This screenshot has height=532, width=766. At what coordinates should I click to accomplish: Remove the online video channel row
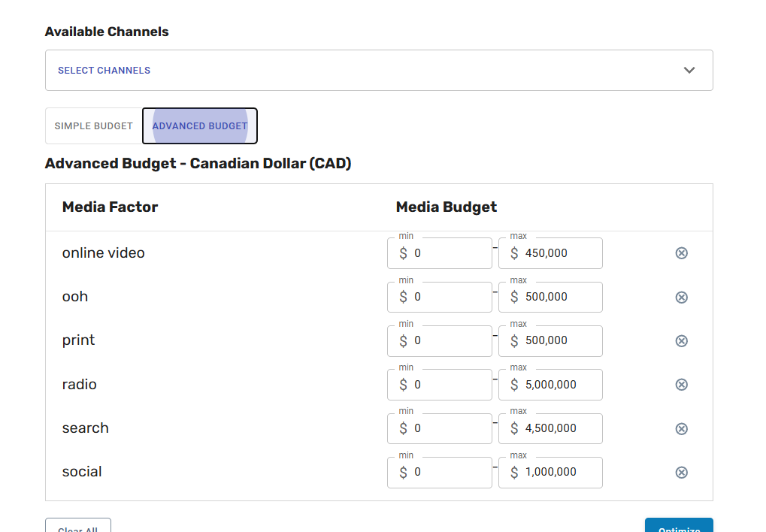(682, 253)
